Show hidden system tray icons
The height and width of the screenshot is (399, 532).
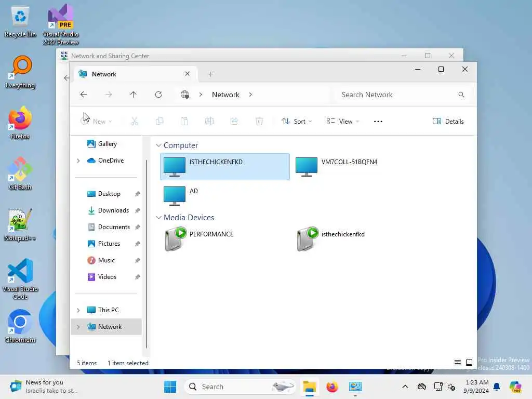405,387
